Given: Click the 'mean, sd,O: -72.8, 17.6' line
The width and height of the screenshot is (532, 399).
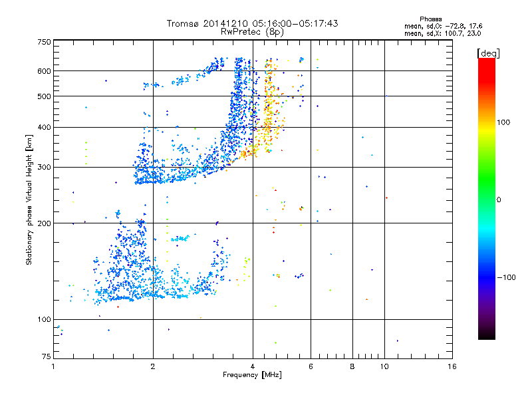Looking at the screenshot, I should (443, 26).
